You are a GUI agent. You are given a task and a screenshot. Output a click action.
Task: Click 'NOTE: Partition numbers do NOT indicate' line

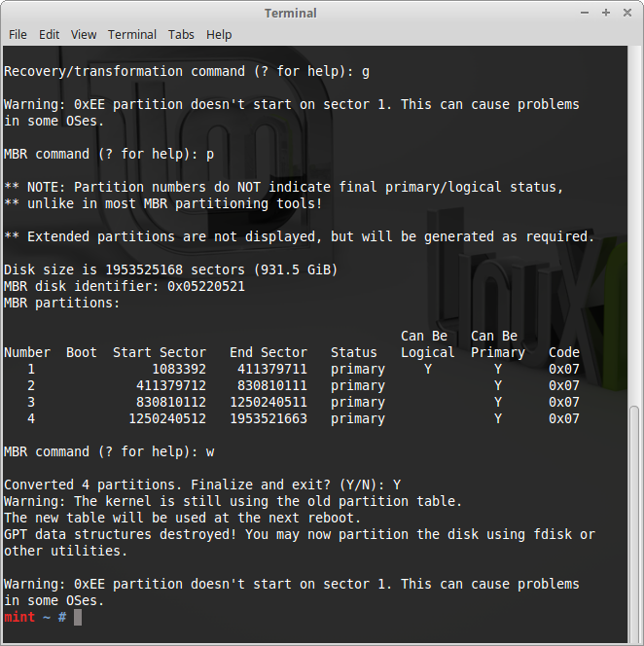[283, 188]
